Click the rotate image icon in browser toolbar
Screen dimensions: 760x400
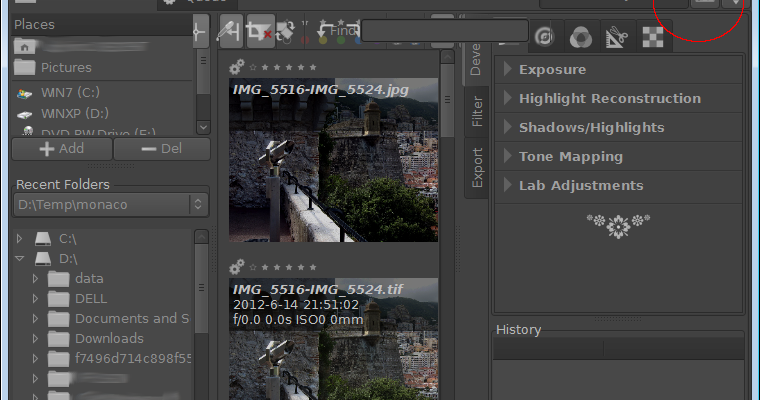click(286, 32)
